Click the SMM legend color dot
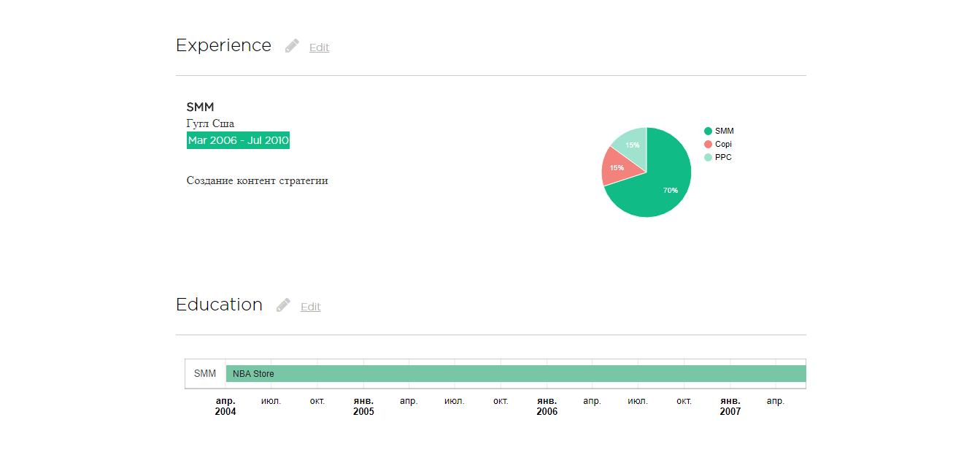Viewport: 980px width, 466px height. tap(708, 131)
